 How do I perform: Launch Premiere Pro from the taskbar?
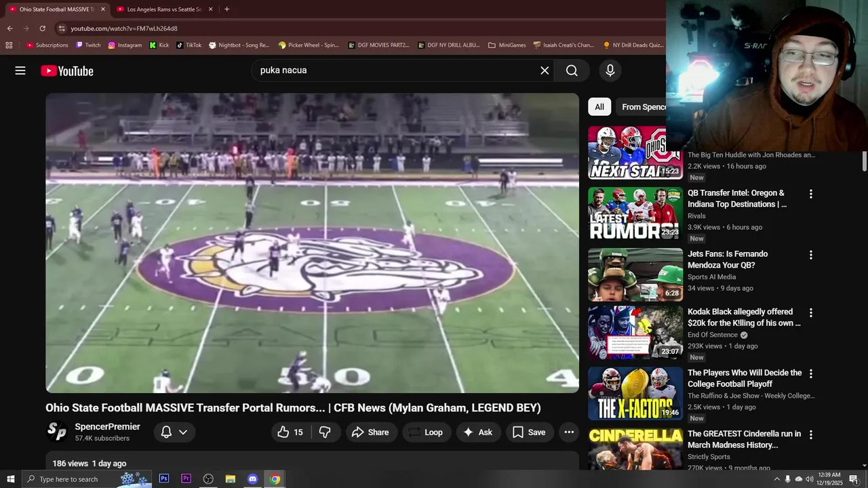186,479
